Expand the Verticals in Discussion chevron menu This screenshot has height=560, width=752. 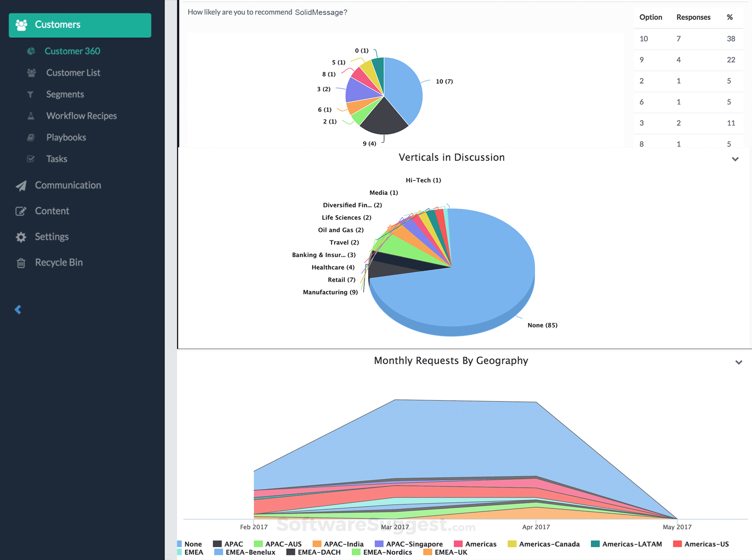pyautogui.click(x=735, y=159)
